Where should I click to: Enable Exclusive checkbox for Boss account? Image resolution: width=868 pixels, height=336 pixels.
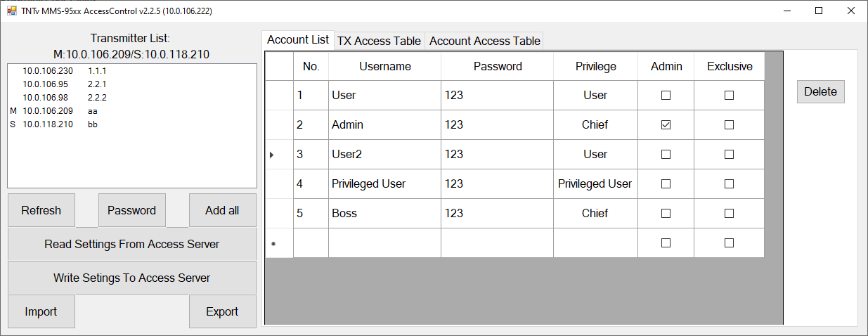tap(729, 214)
